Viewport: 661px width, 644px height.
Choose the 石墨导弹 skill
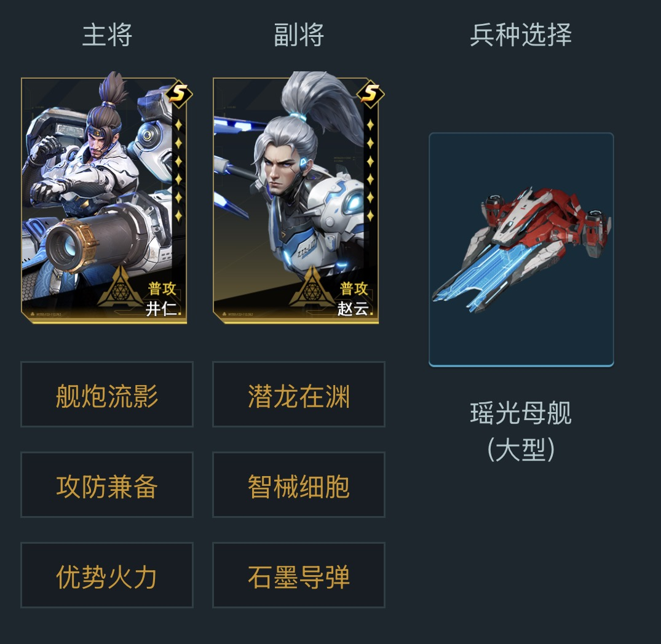click(299, 575)
